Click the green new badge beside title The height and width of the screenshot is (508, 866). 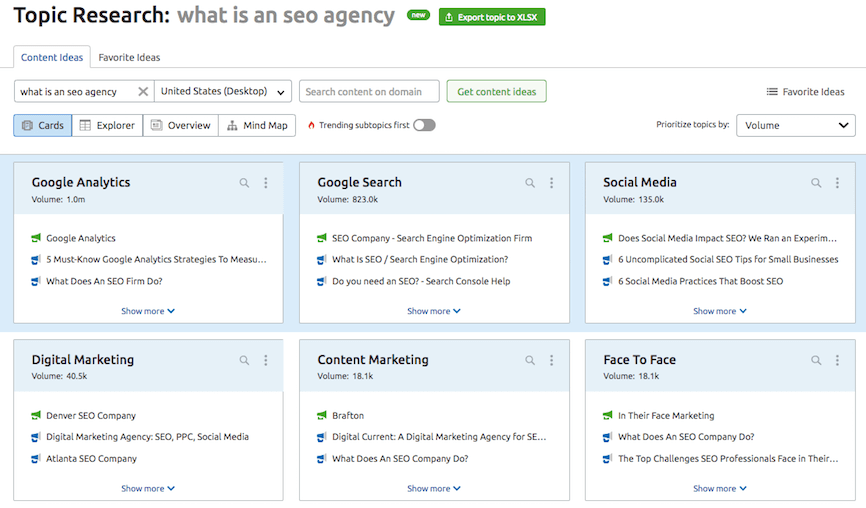click(418, 15)
